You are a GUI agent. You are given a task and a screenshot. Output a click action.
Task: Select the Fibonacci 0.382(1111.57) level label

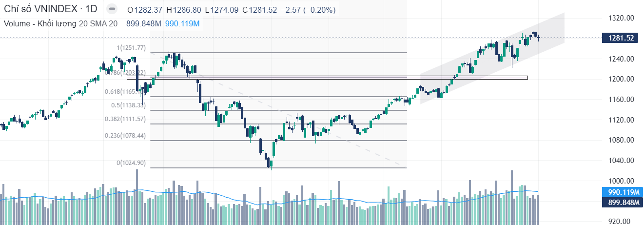pyautogui.click(x=125, y=119)
